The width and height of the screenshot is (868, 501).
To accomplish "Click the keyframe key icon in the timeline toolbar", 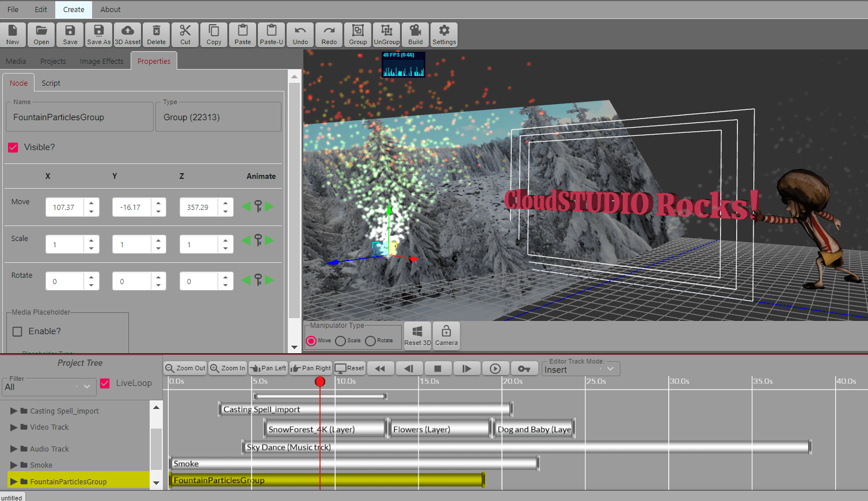I will pyautogui.click(x=524, y=368).
